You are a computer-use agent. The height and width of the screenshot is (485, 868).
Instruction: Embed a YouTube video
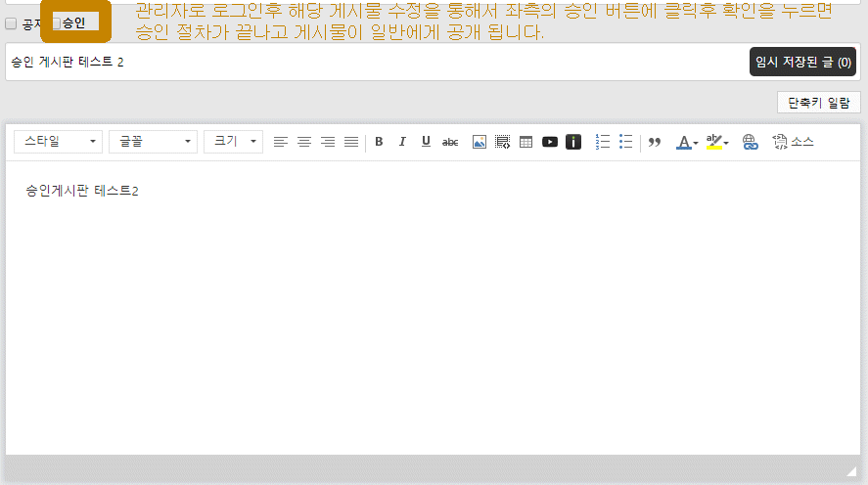click(550, 142)
